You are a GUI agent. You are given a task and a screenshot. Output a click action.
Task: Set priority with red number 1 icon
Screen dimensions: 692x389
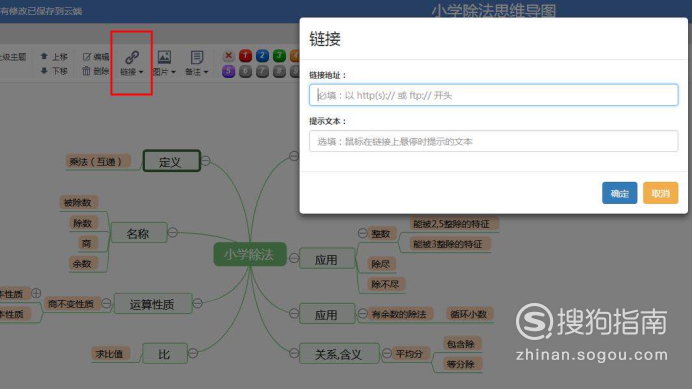click(x=245, y=56)
